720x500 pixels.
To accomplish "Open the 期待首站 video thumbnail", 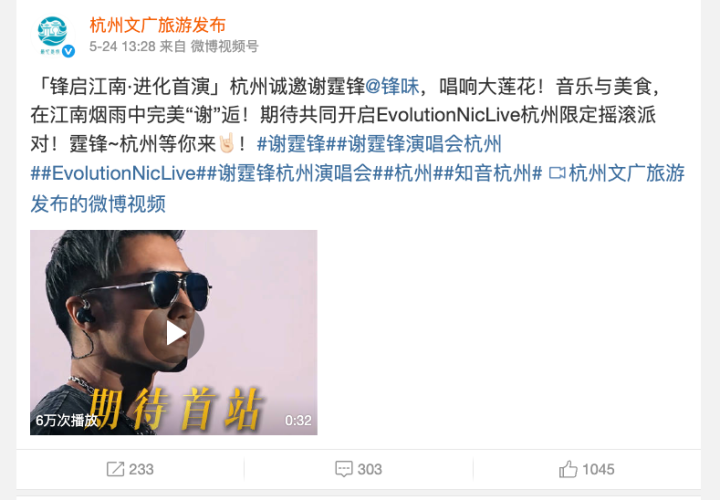I will coord(174,332).
